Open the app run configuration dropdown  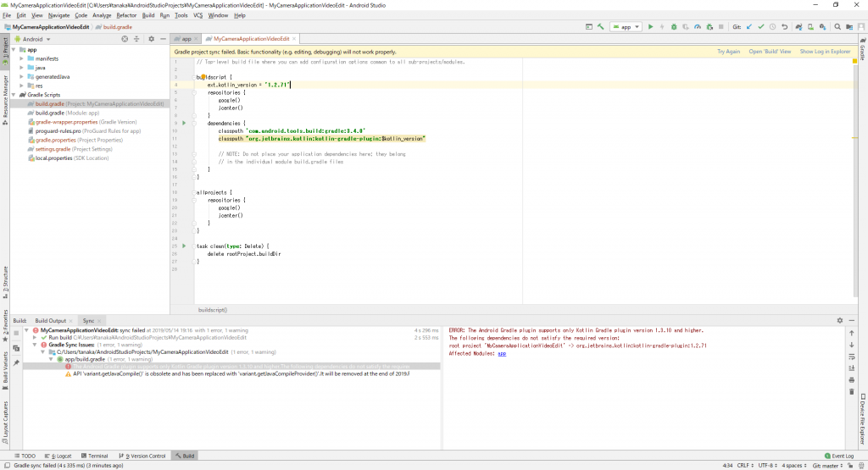tap(626, 26)
